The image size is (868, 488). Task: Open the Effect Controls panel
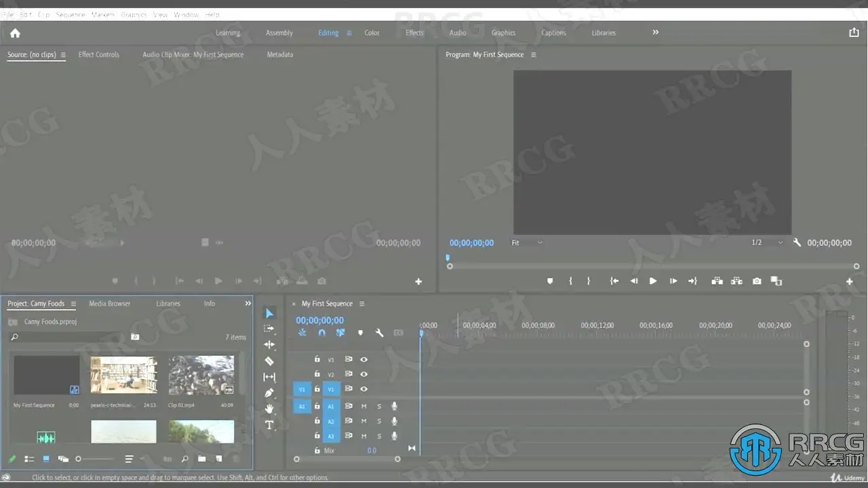(98, 55)
